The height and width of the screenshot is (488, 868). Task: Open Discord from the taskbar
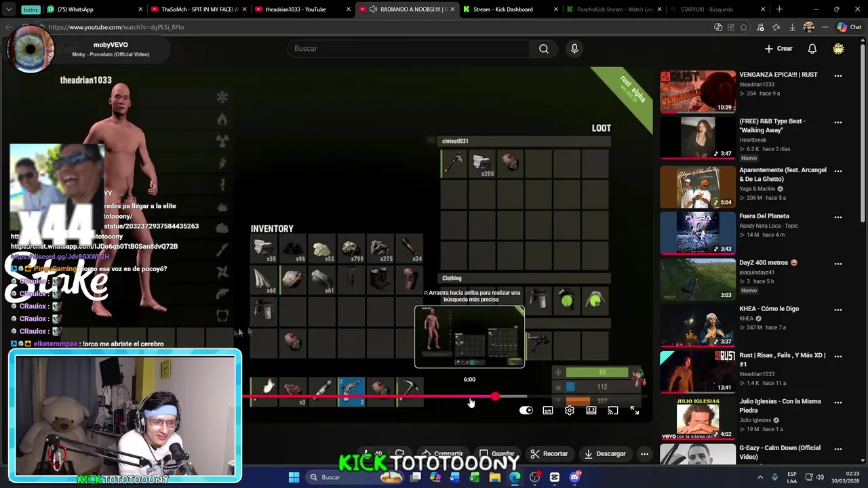pyautogui.click(x=575, y=477)
